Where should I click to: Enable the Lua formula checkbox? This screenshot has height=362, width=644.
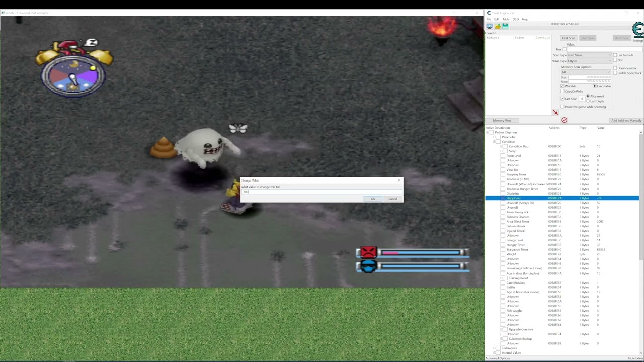[615, 55]
